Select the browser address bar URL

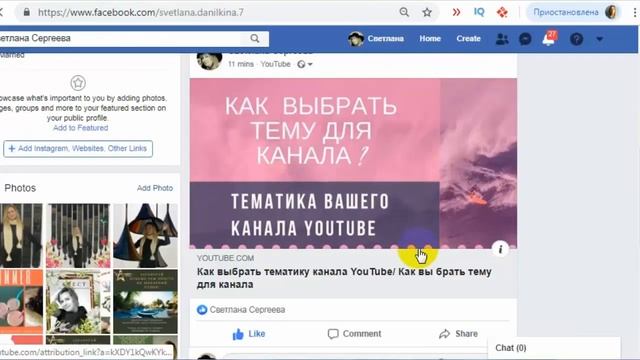(x=141, y=12)
